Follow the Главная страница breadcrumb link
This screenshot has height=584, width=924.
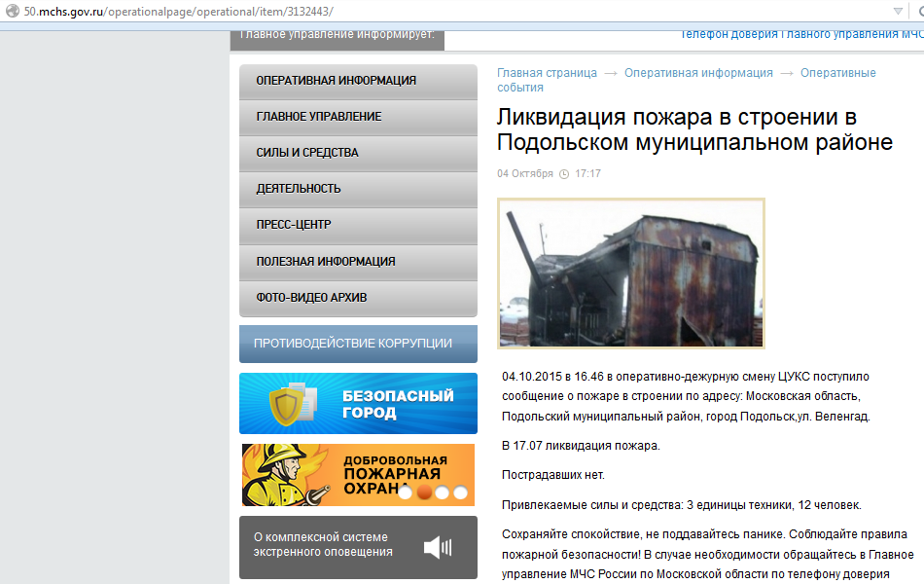click(x=547, y=73)
